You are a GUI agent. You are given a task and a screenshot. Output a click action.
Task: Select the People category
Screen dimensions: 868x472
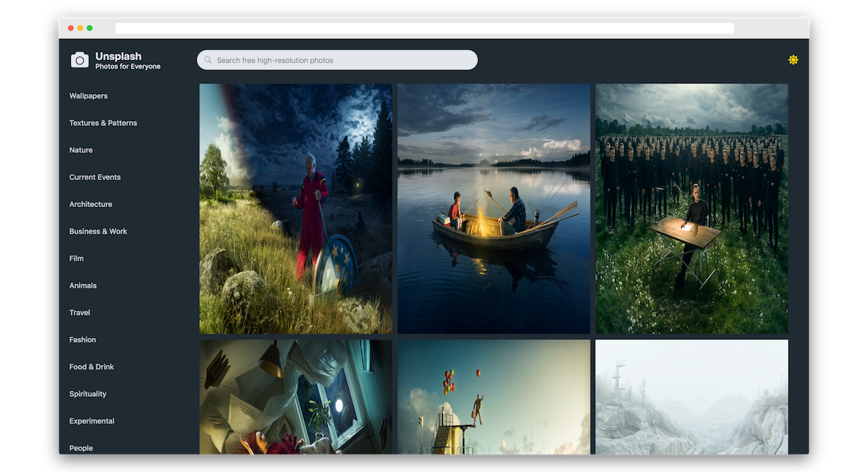(81, 448)
